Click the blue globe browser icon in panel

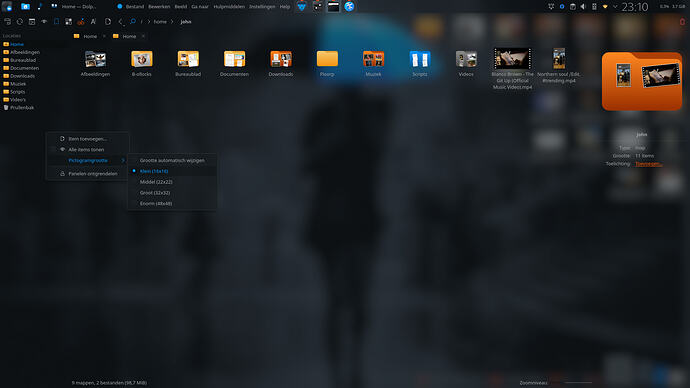pyautogui.click(x=349, y=7)
